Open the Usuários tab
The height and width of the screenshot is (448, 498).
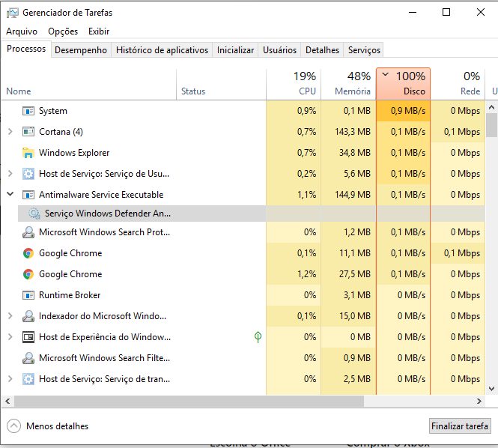pyautogui.click(x=279, y=50)
